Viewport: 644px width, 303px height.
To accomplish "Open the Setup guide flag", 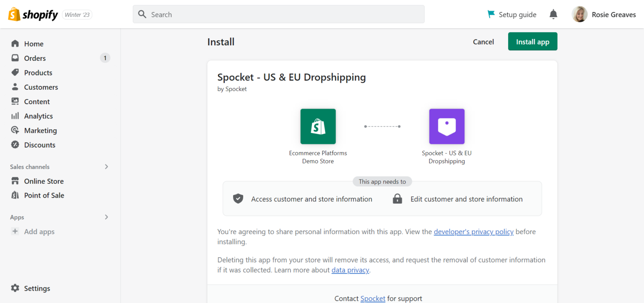I will [491, 14].
